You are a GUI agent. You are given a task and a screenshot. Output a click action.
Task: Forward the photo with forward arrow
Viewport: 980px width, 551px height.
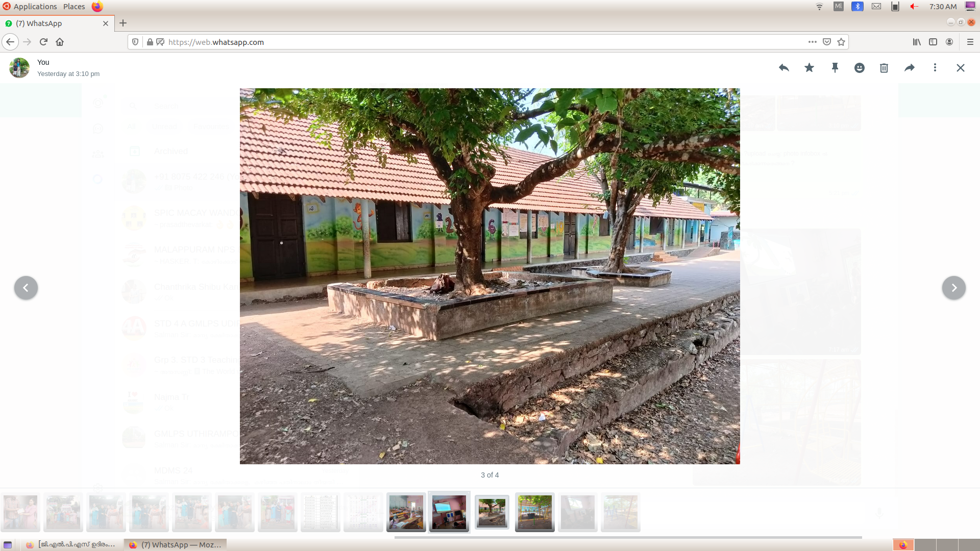[x=910, y=68]
